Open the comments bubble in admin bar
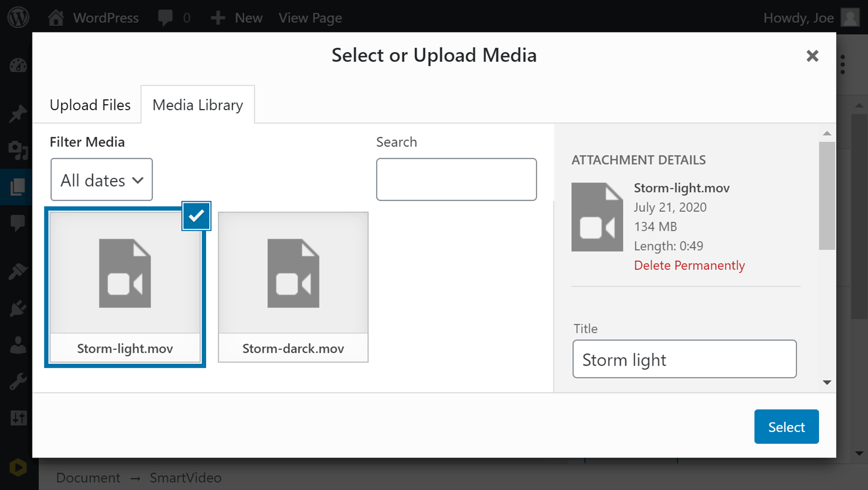 174,18
